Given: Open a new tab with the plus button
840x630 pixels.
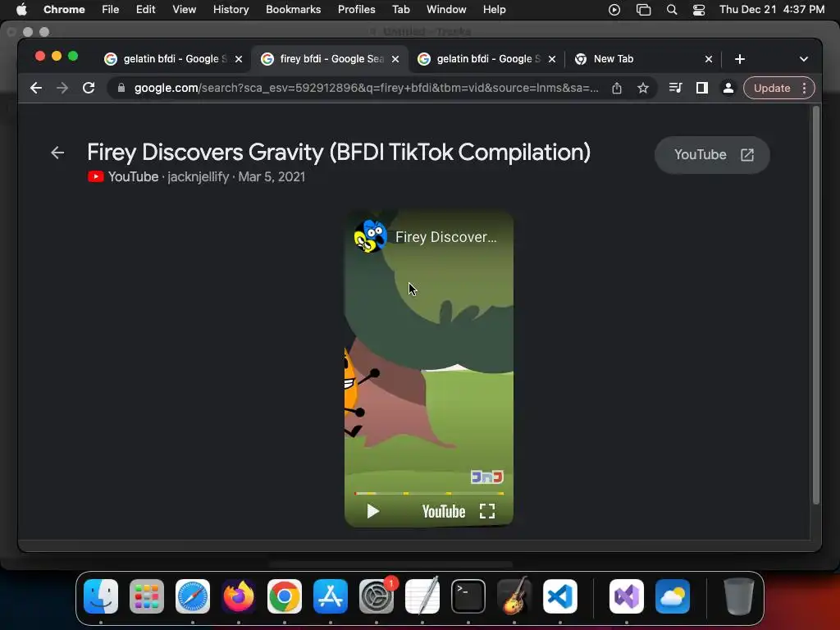Looking at the screenshot, I should [x=740, y=59].
